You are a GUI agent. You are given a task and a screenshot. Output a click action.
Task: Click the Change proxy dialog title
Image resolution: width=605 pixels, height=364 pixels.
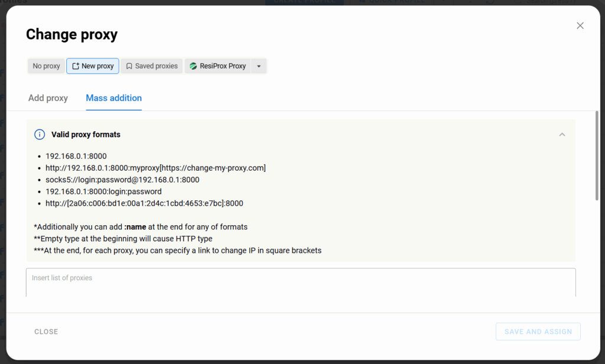click(71, 34)
